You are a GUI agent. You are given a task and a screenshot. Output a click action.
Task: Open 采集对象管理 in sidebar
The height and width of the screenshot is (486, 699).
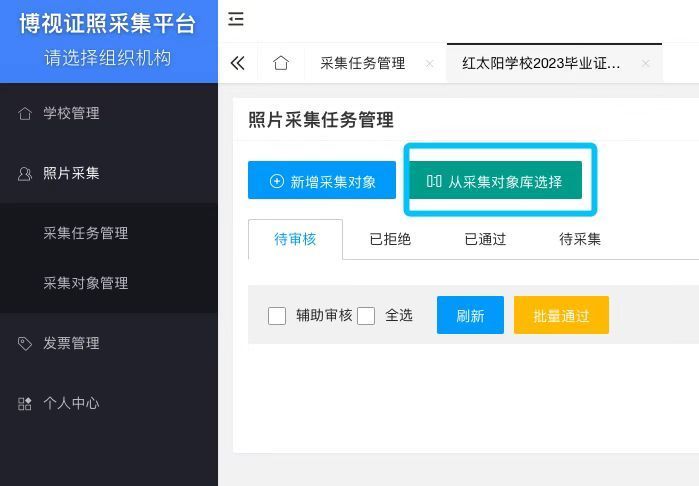(86, 283)
